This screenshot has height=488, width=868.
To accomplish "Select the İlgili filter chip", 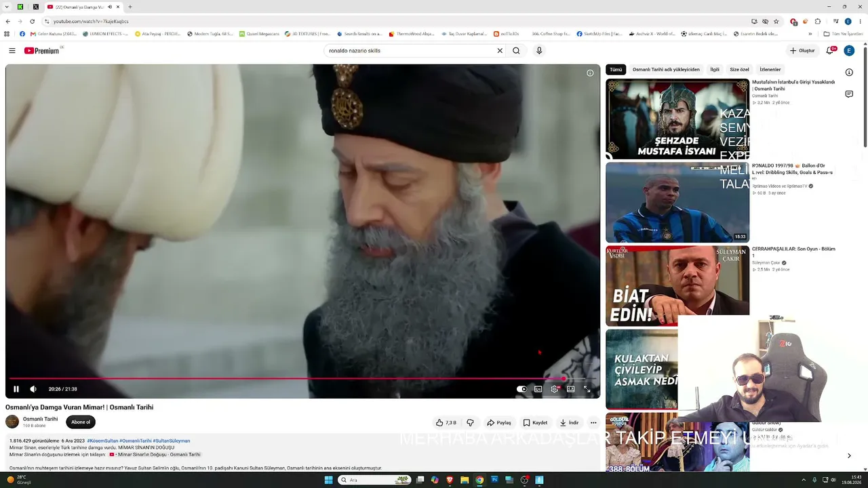I will click(715, 70).
